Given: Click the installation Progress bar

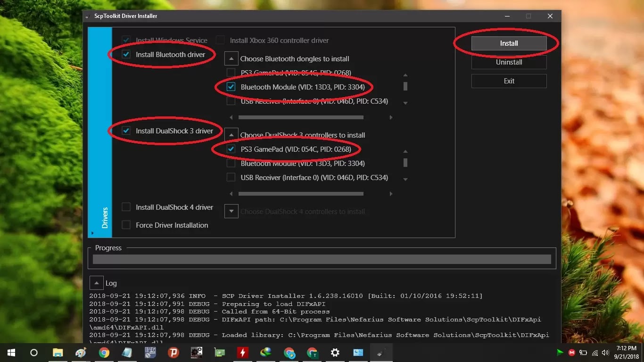Looking at the screenshot, I should (322, 259).
